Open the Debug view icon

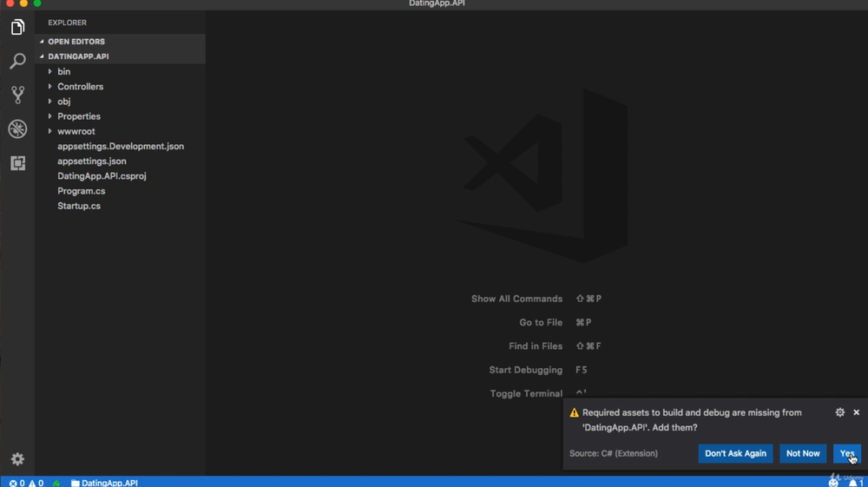coord(17,129)
